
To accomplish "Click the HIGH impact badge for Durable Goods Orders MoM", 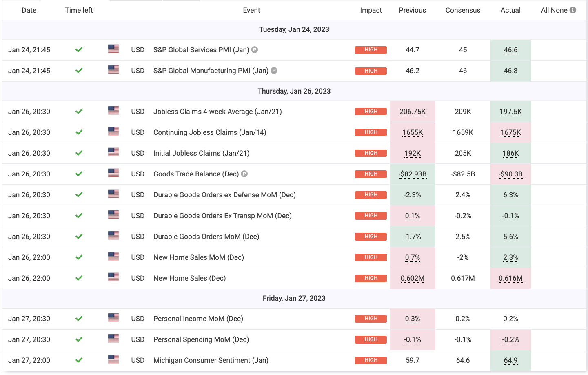I will tap(371, 236).
